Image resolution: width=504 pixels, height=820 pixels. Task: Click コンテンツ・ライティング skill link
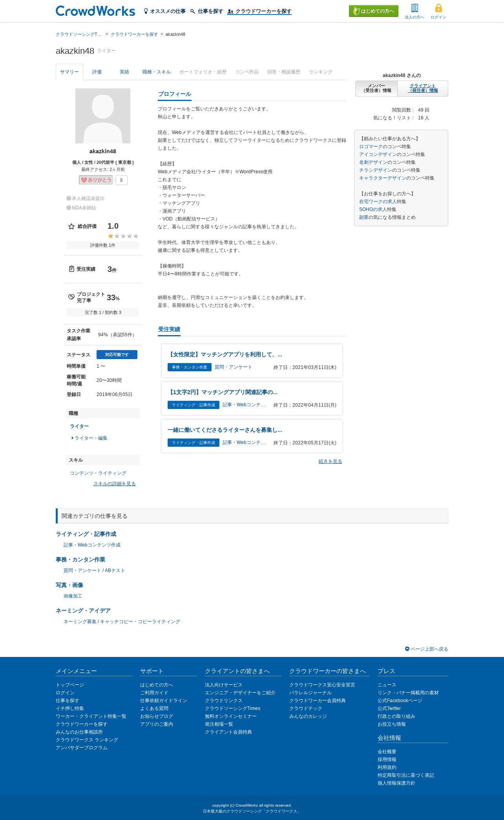(98, 473)
